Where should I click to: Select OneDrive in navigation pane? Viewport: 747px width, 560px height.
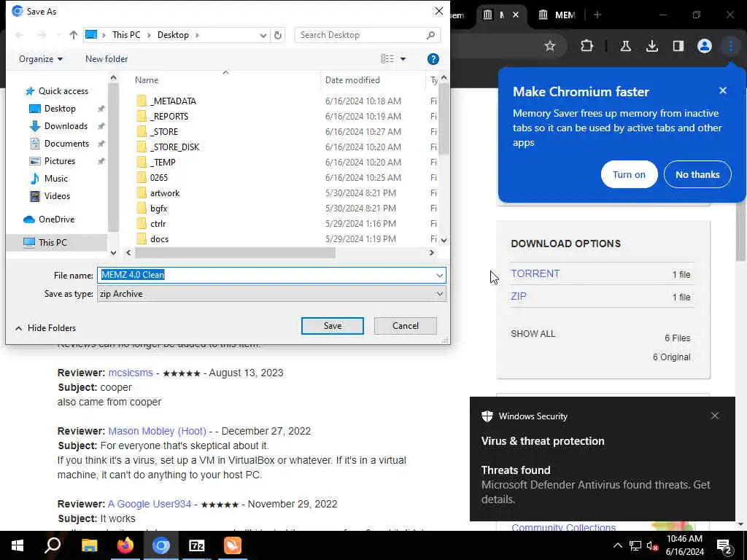click(x=56, y=219)
